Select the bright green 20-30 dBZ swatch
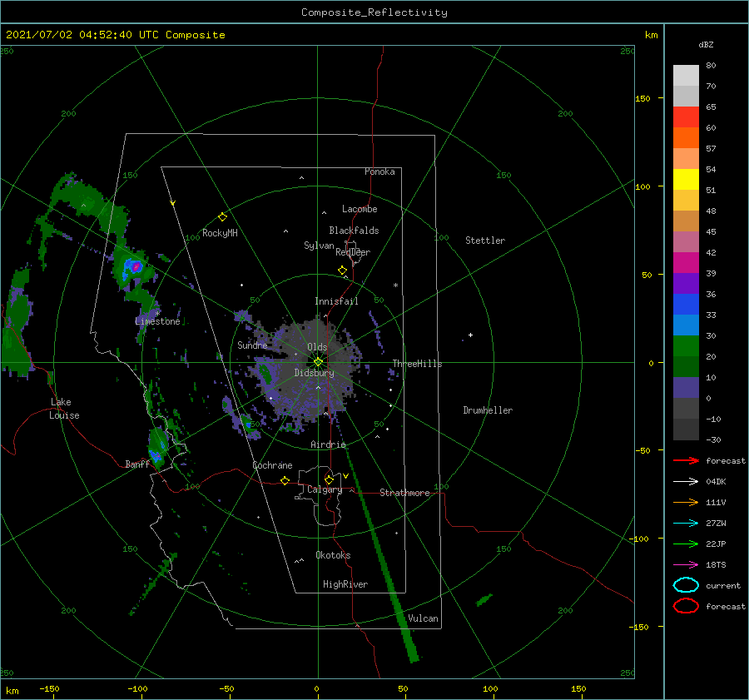The width and height of the screenshot is (749, 700). click(686, 346)
